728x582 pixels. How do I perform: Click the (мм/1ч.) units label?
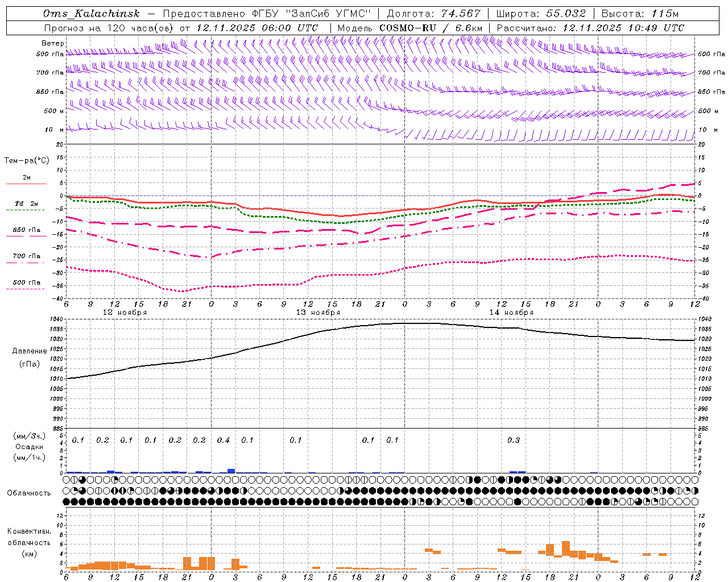click(29, 458)
